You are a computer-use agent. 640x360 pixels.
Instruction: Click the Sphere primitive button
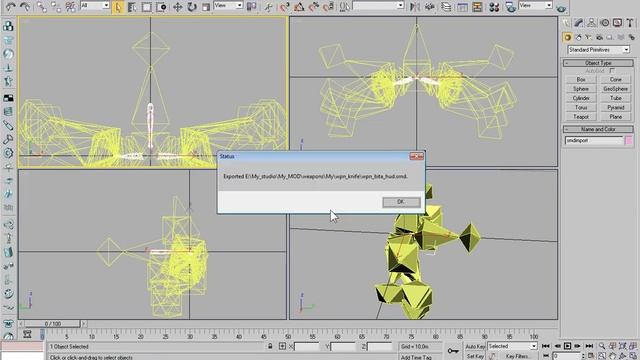(581, 89)
